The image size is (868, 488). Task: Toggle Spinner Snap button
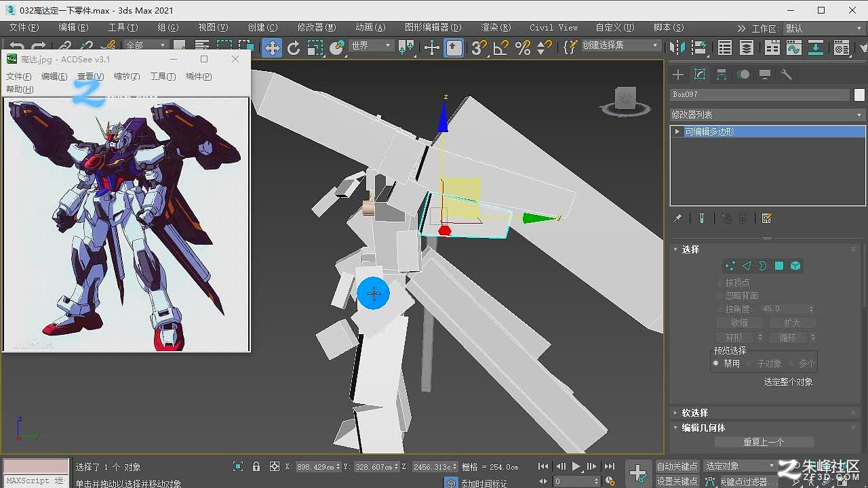click(x=545, y=47)
